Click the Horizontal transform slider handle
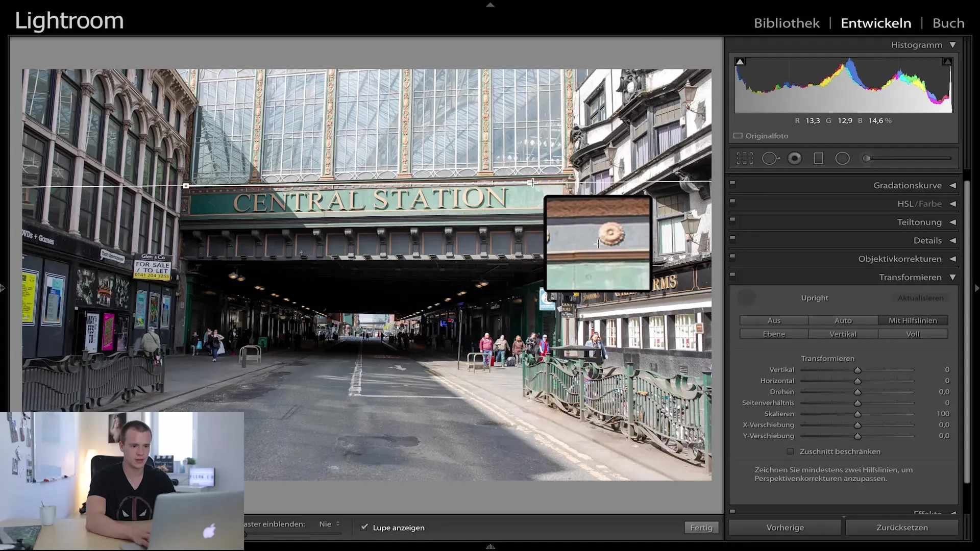Screen dimensions: 980x551 [857, 381]
